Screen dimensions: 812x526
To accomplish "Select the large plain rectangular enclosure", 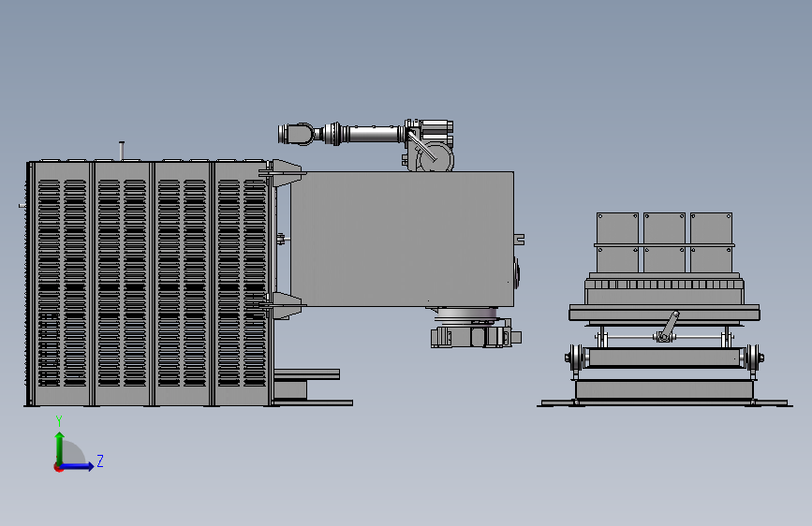I will (403, 239).
